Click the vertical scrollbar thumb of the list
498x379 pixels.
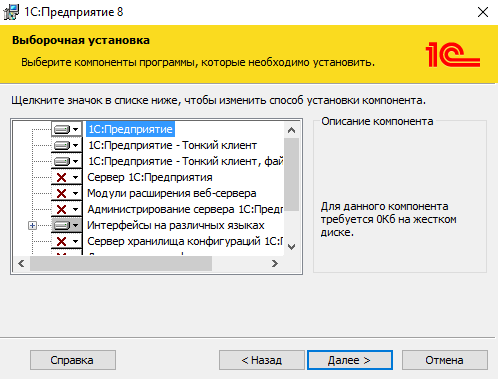point(291,174)
